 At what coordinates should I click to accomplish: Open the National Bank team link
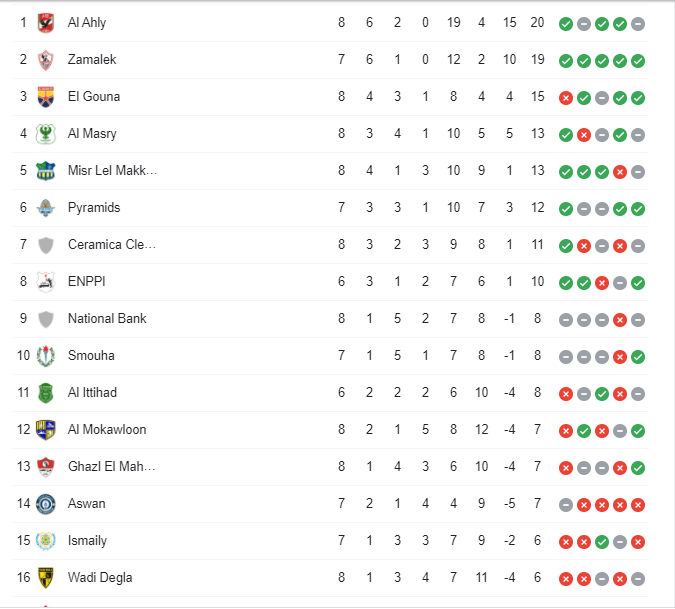click(107, 319)
